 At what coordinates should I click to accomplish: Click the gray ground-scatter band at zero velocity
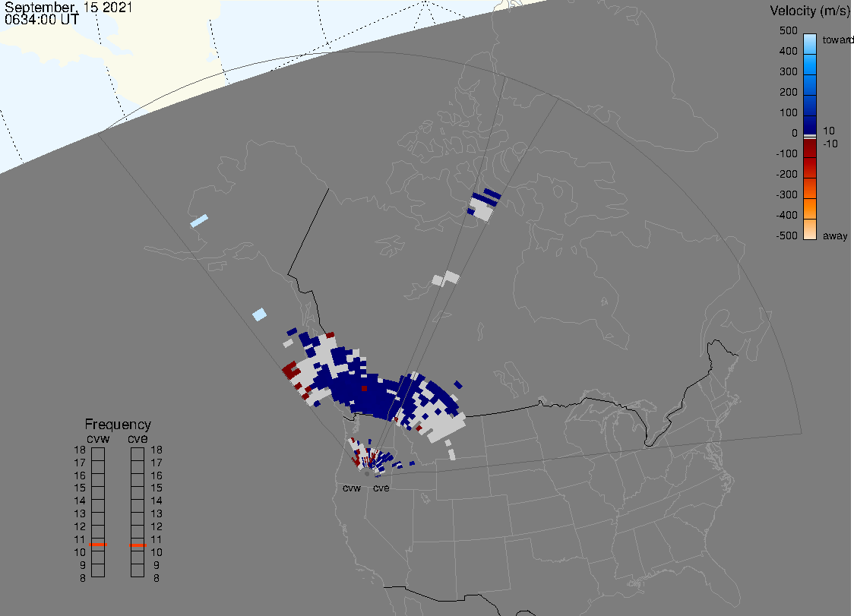810,137
